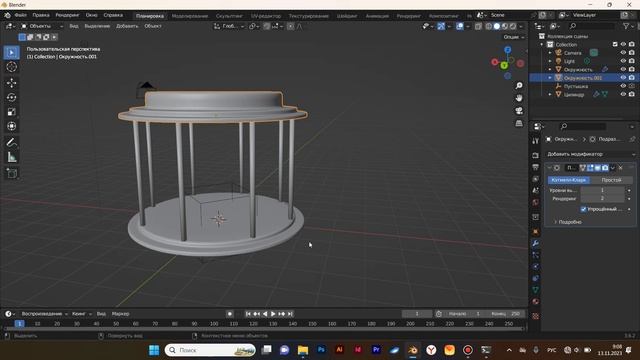The height and width of the screenshot is (360, 640).
Task: Jump to the timeline end frame
Action: [x=290, y=314]
